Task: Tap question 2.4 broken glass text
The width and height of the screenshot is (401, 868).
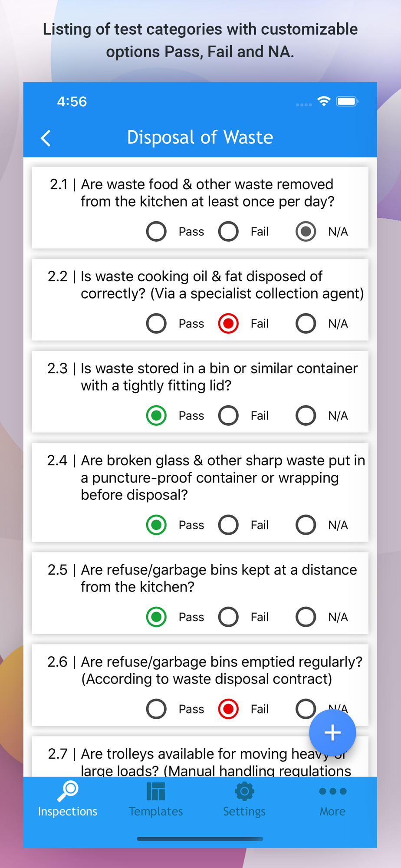Action: 206,477
